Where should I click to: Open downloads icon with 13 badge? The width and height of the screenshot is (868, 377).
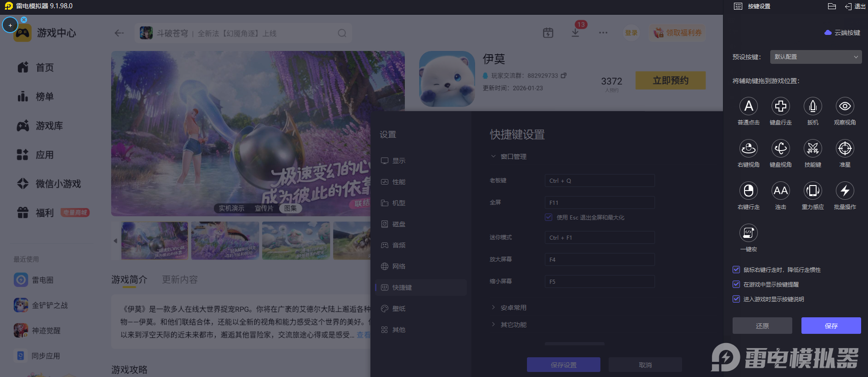point(575,33)
